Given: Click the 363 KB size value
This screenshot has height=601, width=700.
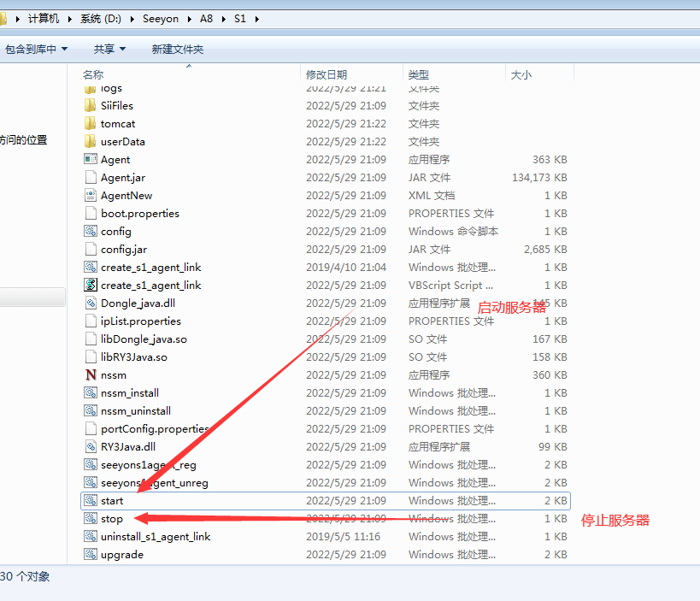Looking at the screenshot, I should click(x=550, y=159).
